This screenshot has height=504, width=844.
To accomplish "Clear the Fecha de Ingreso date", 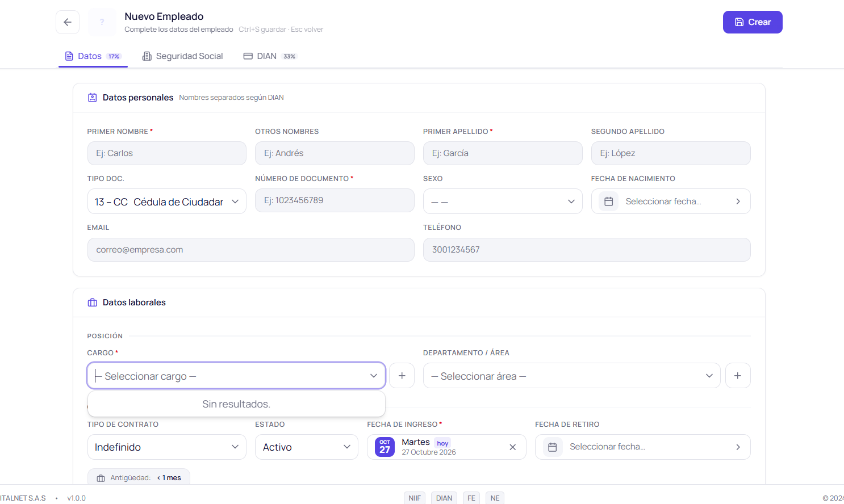I will tap(513, 447).
